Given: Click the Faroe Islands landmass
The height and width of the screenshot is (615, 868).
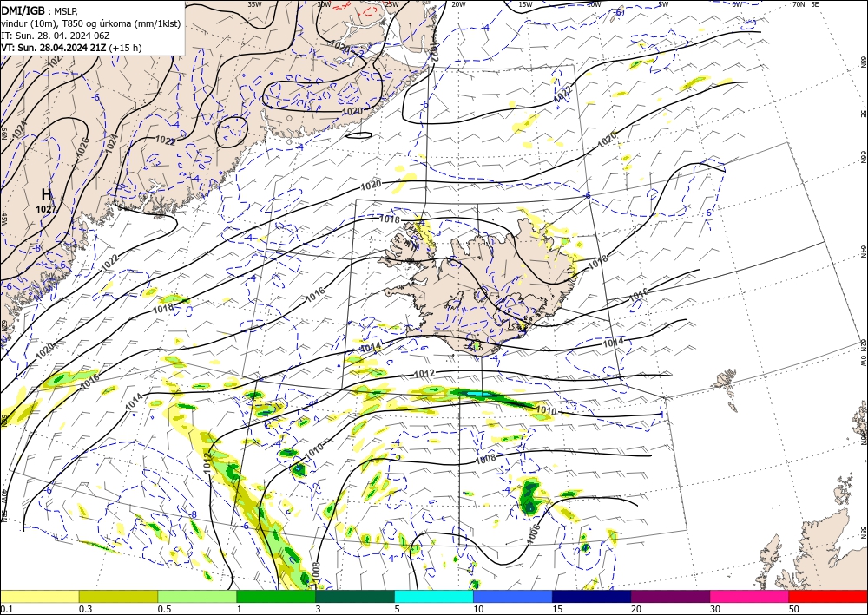Looking at the screenshot, I should 727,388.
